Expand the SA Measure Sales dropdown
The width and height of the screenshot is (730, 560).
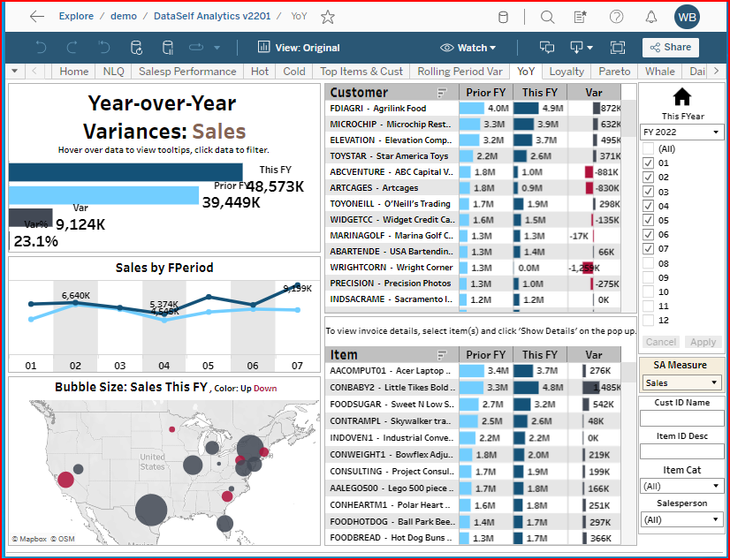(681, 383)
